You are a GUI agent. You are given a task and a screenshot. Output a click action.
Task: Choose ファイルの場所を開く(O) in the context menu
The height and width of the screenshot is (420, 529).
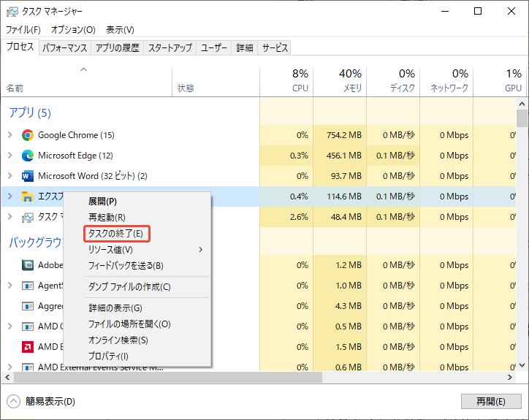coord(137,324)
